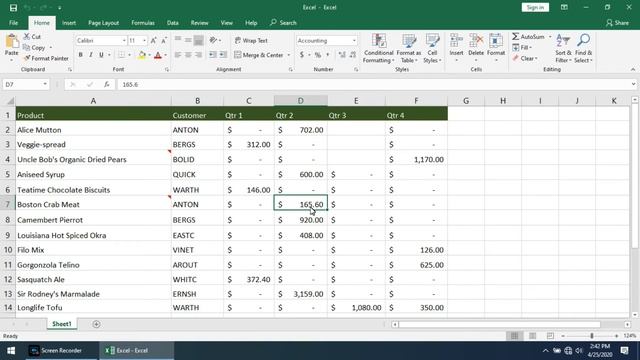
Task: Click the Save icon in title bar
Action: pyautogui.click(x=13, y=7)
